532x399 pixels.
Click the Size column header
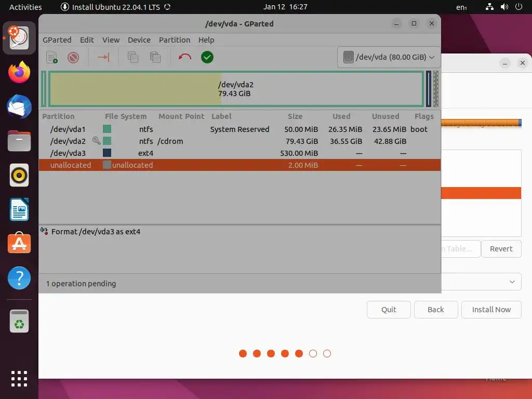(x=295, y=116)
